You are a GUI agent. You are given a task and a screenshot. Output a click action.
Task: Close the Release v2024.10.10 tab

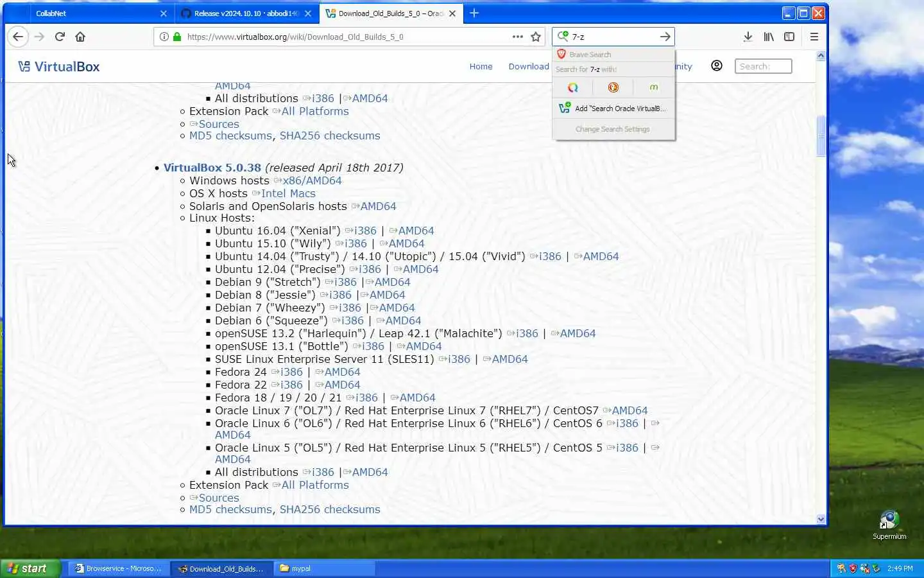pyautogui.click(x=308, y=13)
